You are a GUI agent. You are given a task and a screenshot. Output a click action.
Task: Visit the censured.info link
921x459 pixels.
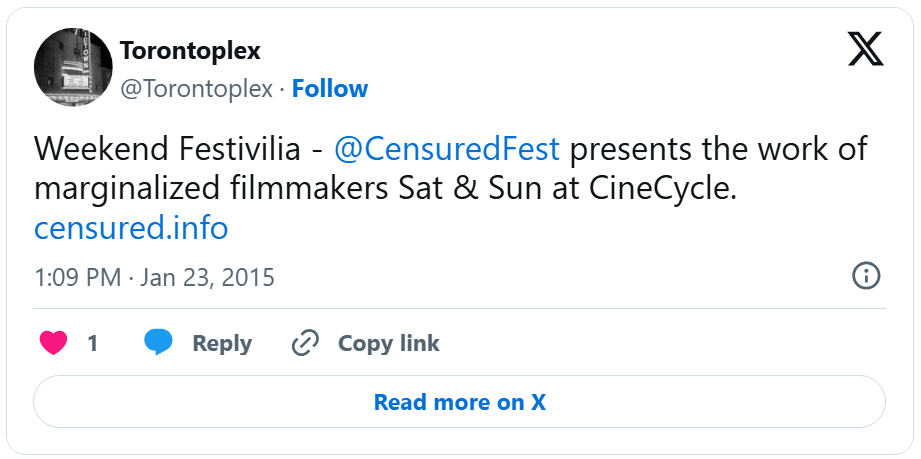131,228
